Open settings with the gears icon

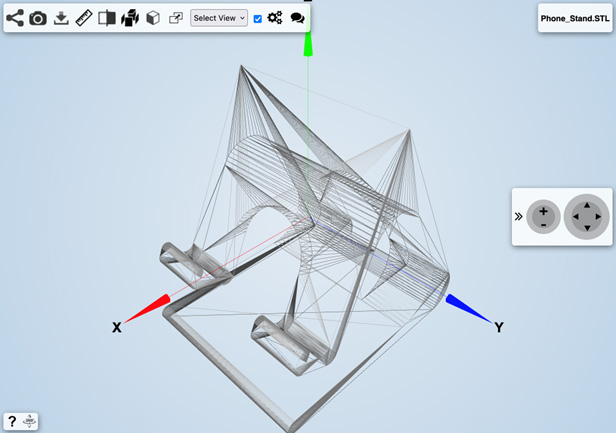pos(275,18)
